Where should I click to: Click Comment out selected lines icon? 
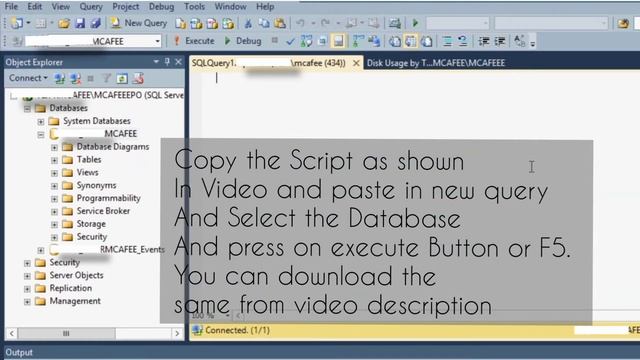[447, 41]
